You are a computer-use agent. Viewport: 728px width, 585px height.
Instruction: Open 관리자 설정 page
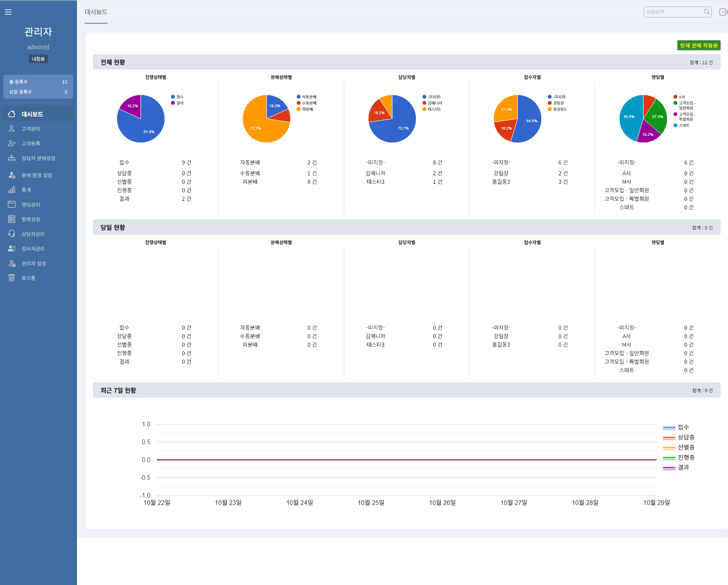click(34, 263)
